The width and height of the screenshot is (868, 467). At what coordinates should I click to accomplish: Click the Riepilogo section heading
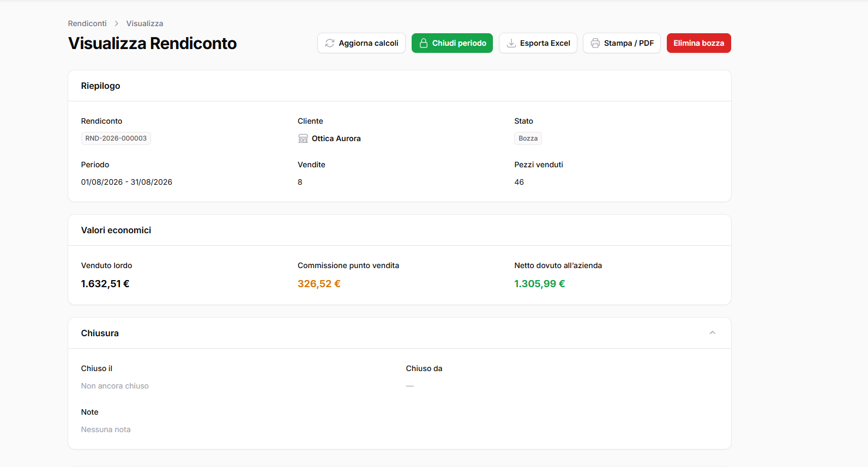click(100, 86)
